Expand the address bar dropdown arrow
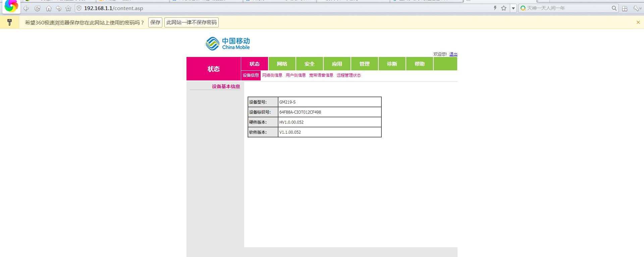This screenshot has height=257, width=644. [513, 8]
